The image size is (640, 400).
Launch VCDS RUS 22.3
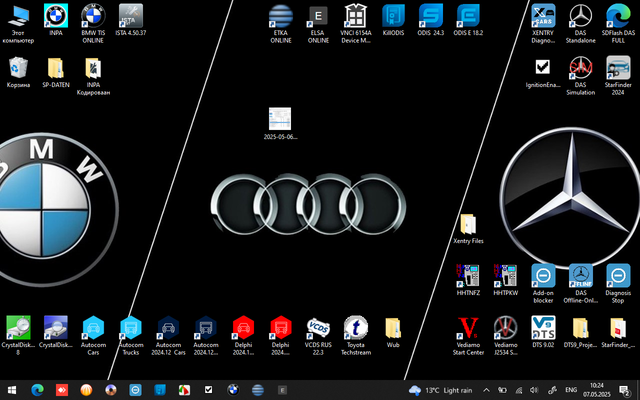318,336
